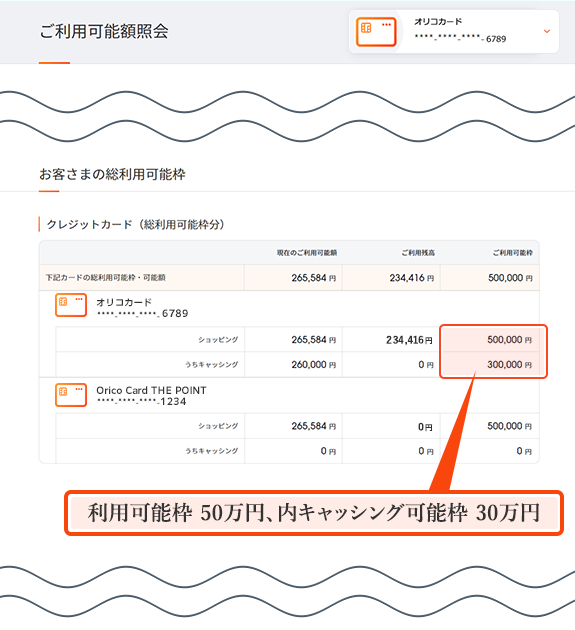This screenshot has height=630, width=575.
Task: Click card number ending 1234
Action: tap(141, 401)
